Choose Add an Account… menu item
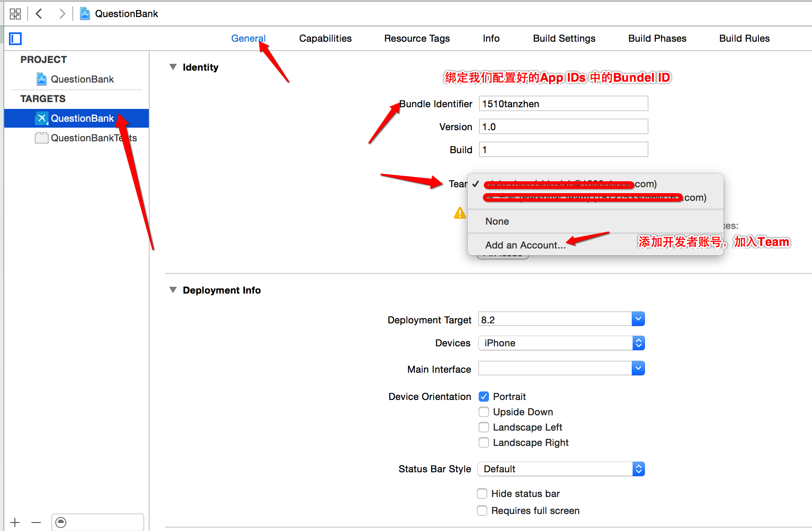Screen dimensions: 812x531 [x=595, y=245]
